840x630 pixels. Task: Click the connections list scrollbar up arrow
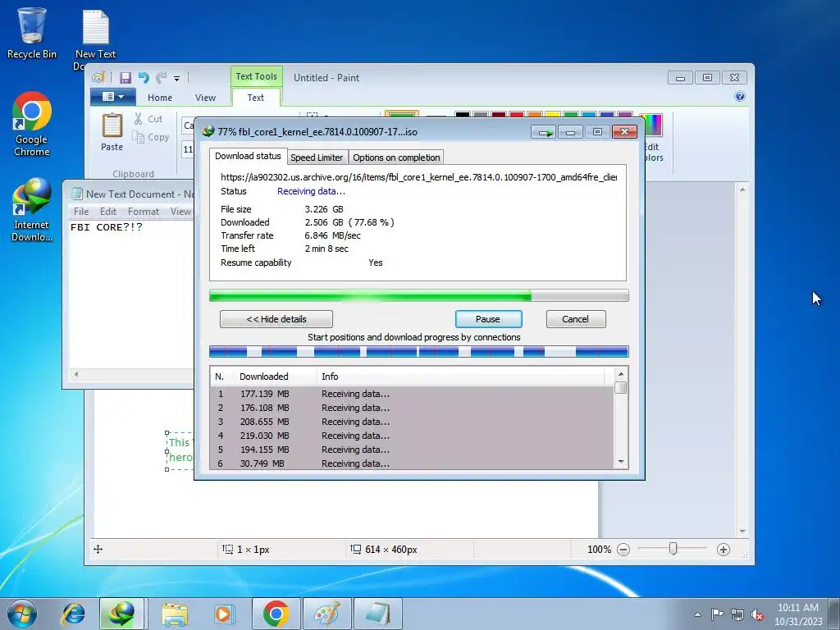[621, 374]
